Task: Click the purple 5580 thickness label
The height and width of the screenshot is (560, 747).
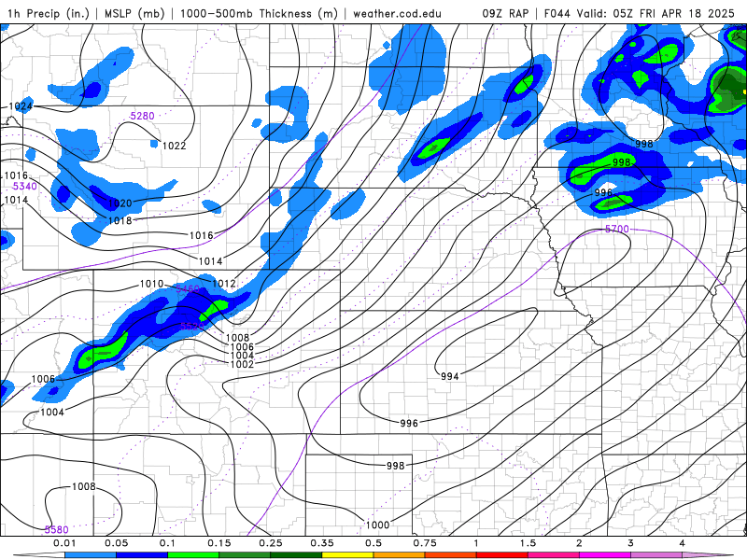Action: click(57, 529)
